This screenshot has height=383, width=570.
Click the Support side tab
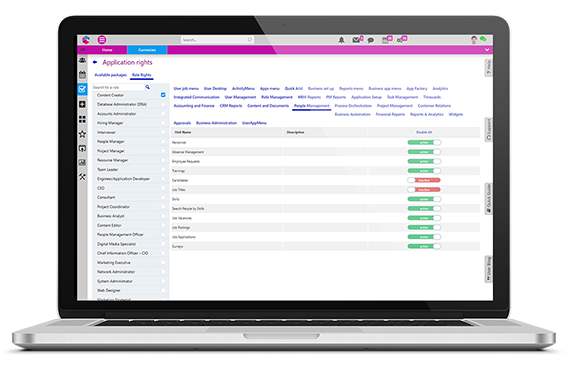point(489,130)
